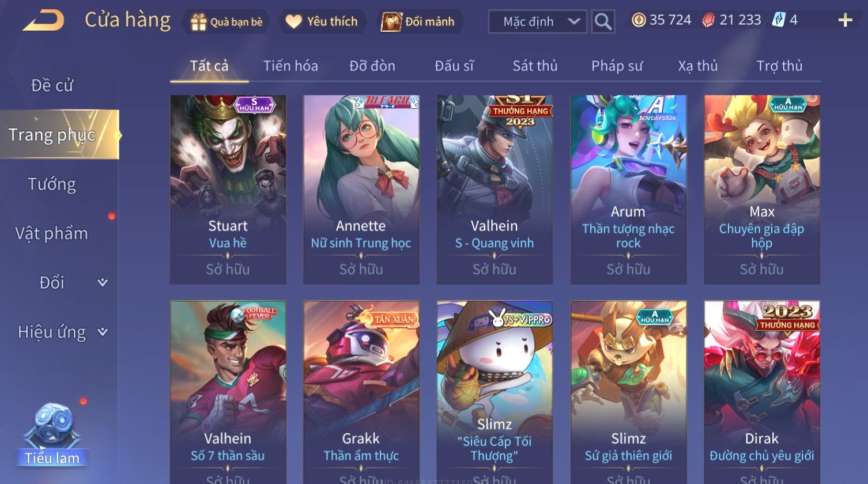Switch to the Sát thủ tab
Screen dimensions: 868x484
[x=535, y=66]
